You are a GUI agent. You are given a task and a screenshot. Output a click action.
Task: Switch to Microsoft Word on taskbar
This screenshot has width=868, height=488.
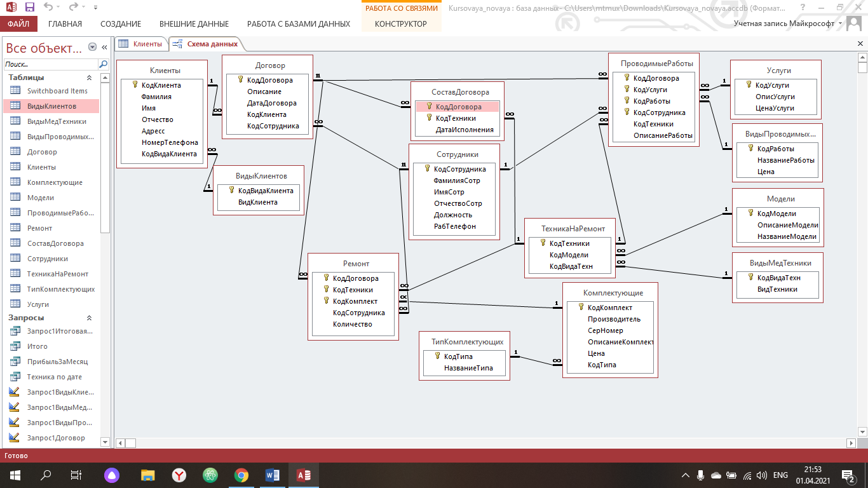click(272, 475)
